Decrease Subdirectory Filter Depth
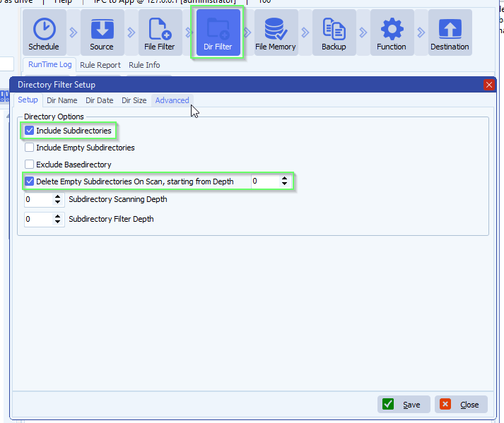Image resolution: width=504 pixels, height=423 pixels. [57, 222]
